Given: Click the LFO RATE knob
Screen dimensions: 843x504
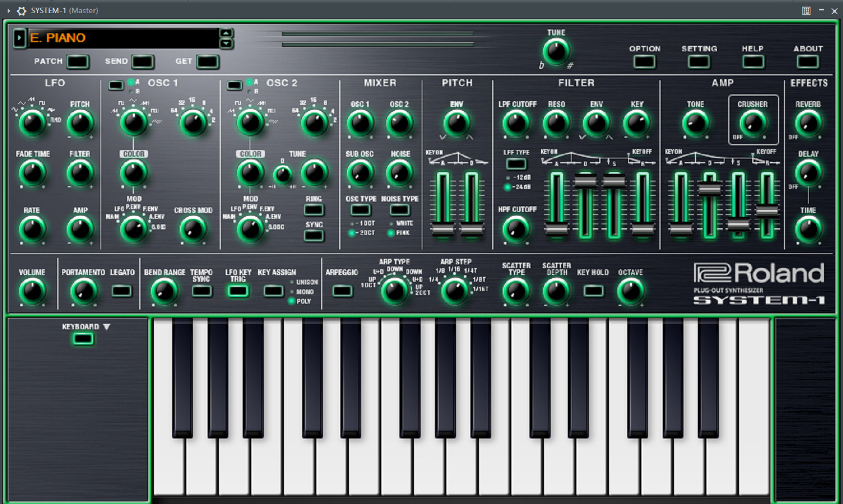Looking at the screenshot, I should click(x=32, y=229).
